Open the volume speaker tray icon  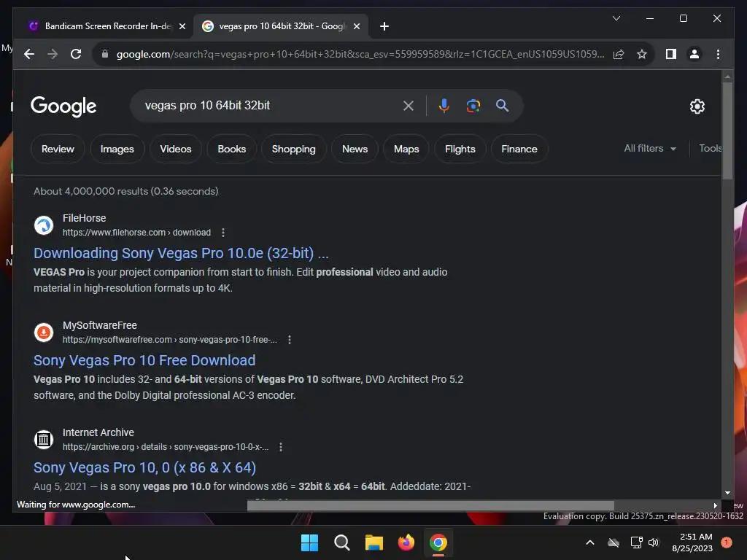click(x=654, y=542)
